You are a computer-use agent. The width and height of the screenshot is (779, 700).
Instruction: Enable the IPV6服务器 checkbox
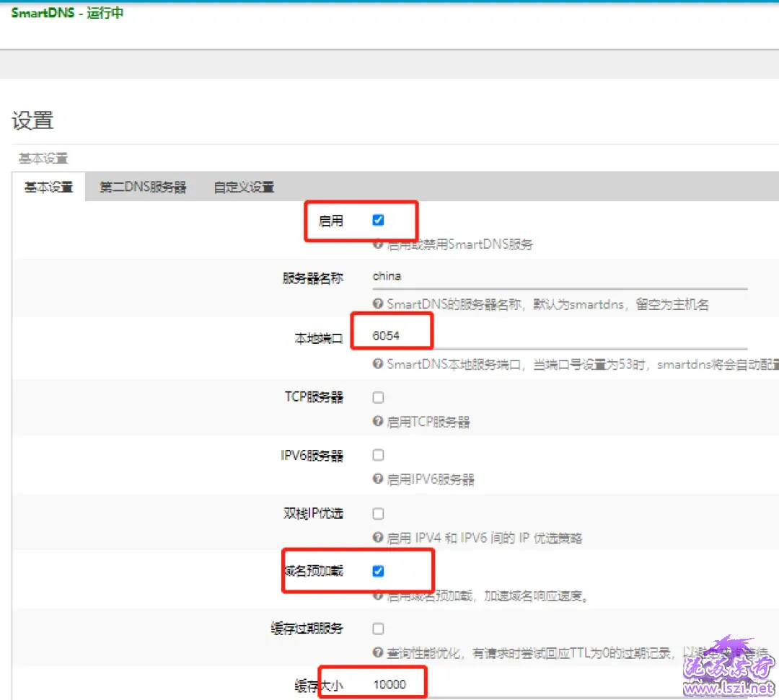pyautogui.click(x=378, y=455)
